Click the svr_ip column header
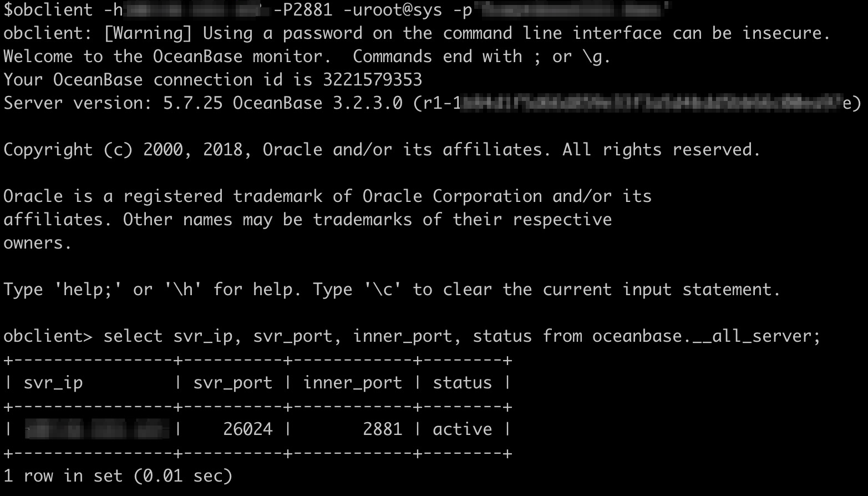 pyautogui.click(x=53, y=383)
